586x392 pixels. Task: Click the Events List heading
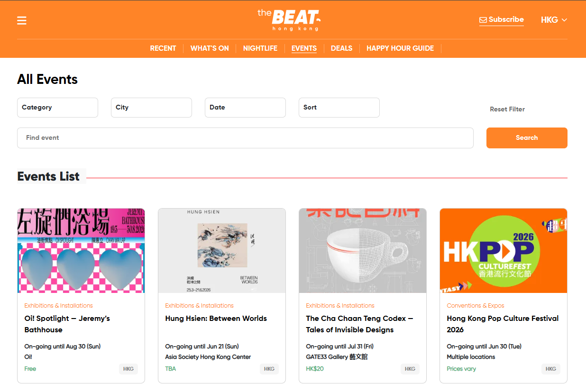tap(48, 176)
